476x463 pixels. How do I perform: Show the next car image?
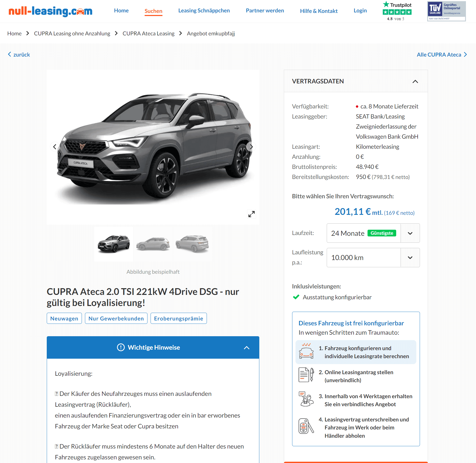(251, 147)
